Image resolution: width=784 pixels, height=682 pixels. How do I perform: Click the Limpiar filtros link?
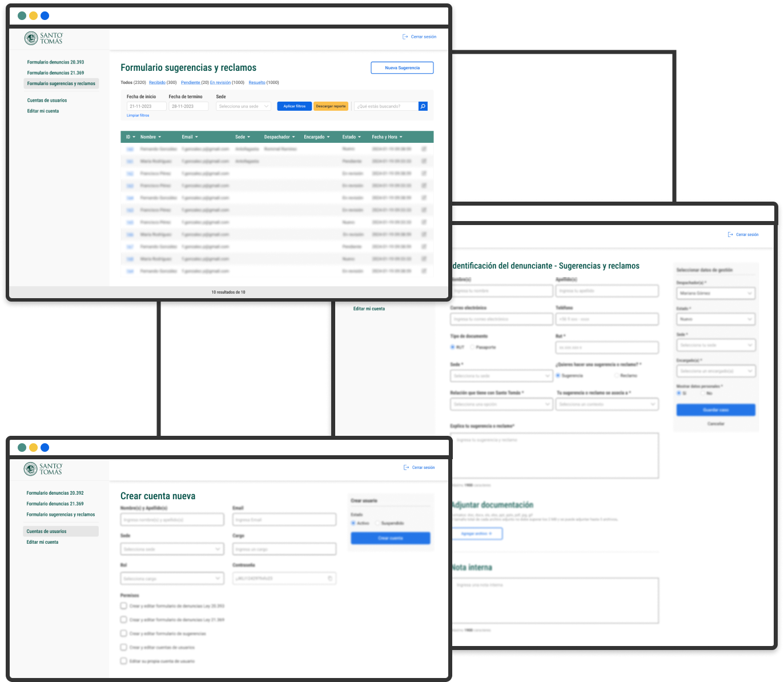click(138, 115)
